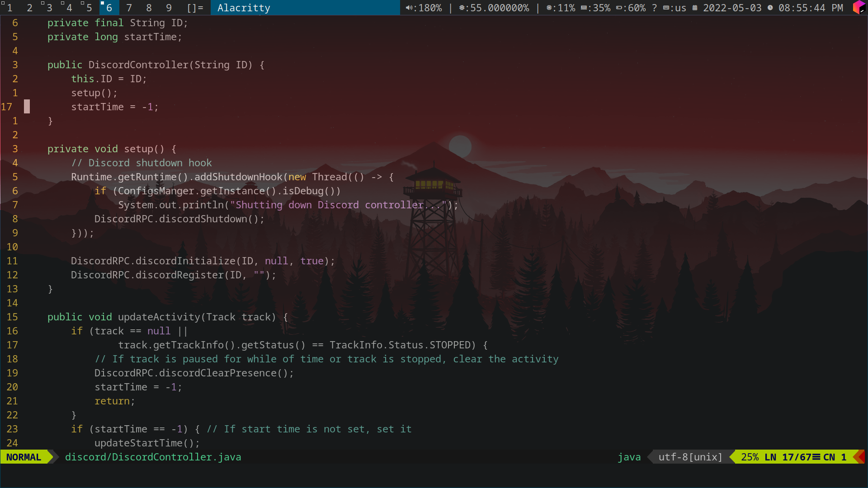The image size is (868, 488).
Task: Click the '// Discord shutdown hook' comment
Action: point(142,163)
